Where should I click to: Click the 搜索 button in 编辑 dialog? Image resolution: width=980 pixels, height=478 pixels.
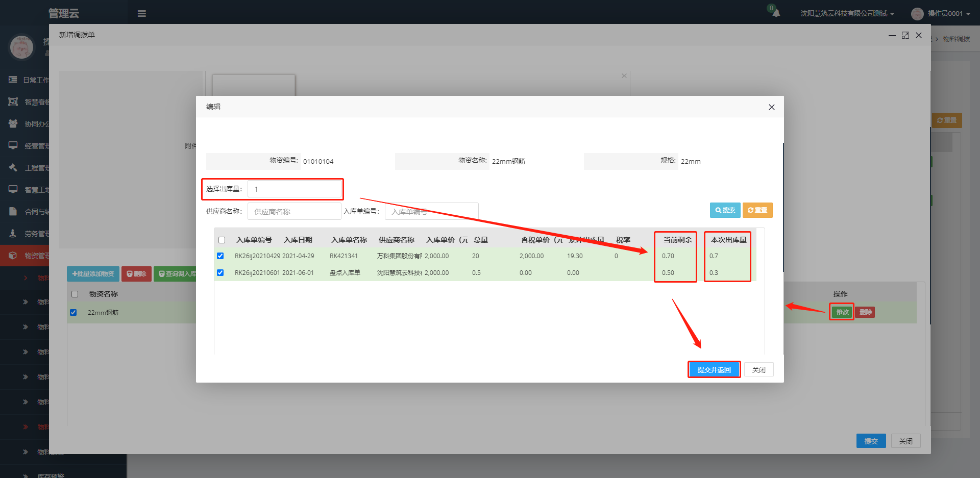point(725,210)
